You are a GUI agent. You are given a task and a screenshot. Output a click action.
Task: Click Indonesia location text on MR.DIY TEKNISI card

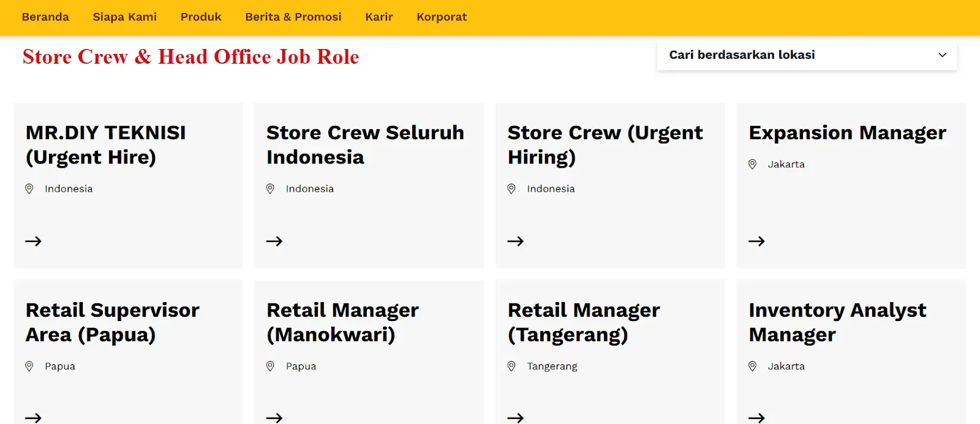(69, 189)
